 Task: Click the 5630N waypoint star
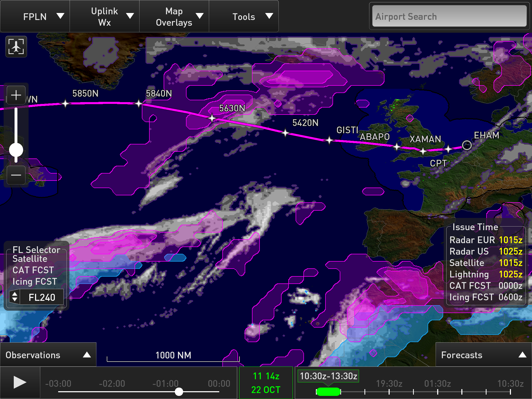[x=212, y=118]
